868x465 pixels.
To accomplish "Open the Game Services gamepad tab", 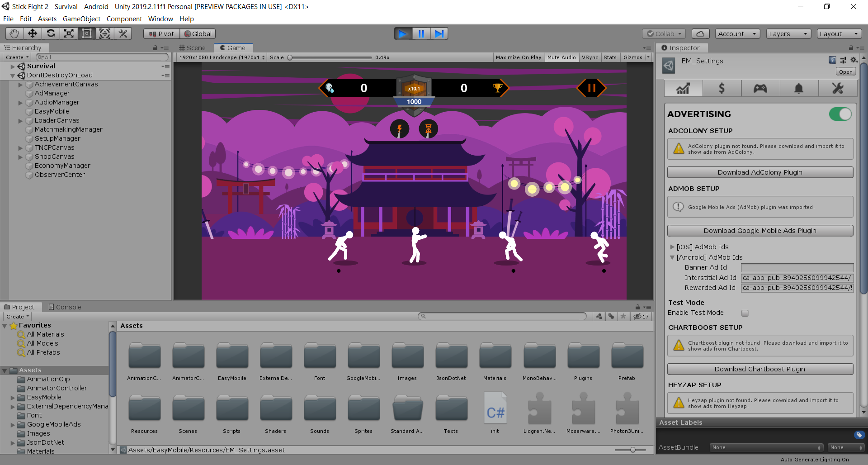I will pos(760,88).
